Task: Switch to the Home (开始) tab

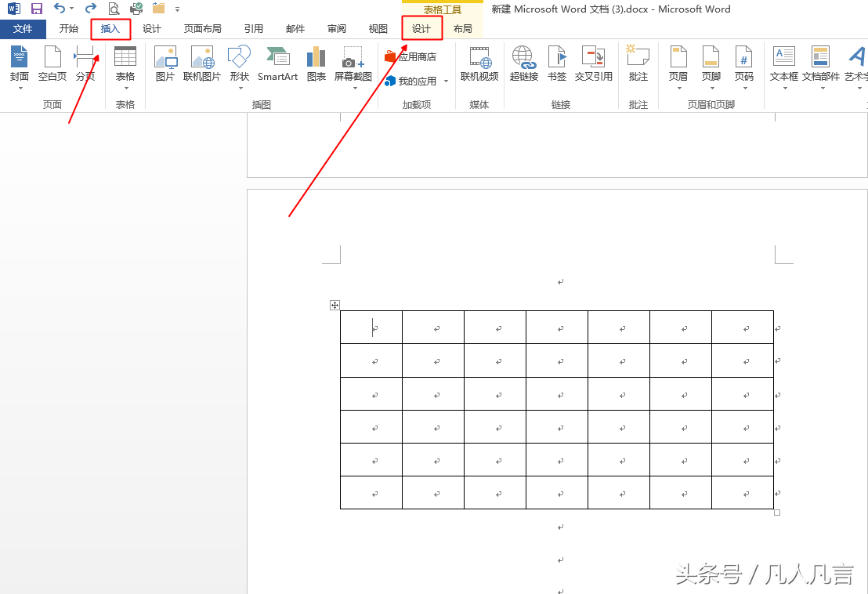Action: 69,29
